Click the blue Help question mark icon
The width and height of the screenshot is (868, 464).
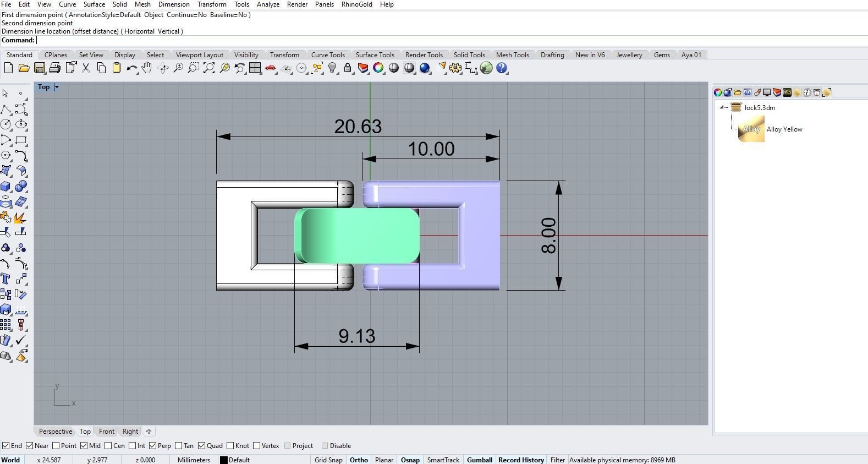[502, 68]
